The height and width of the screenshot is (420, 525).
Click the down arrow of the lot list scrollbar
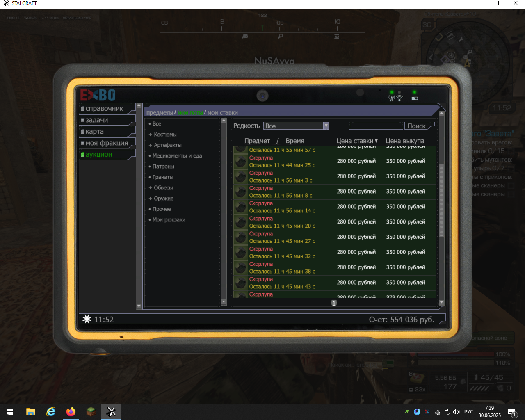(442, 302)
